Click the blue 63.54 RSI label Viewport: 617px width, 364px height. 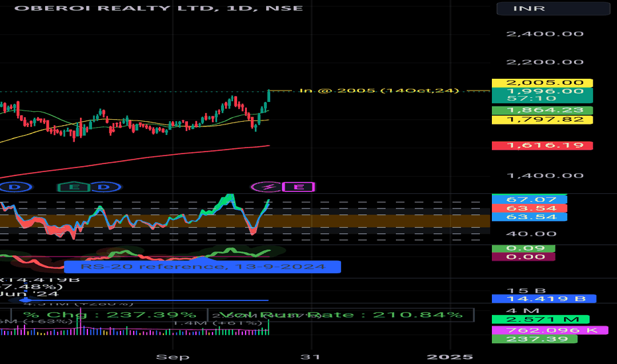click(x=529, y=217)
